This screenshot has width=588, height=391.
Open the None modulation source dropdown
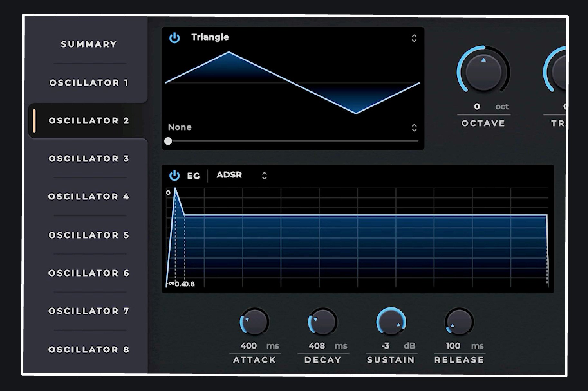[x=414, y=127]
